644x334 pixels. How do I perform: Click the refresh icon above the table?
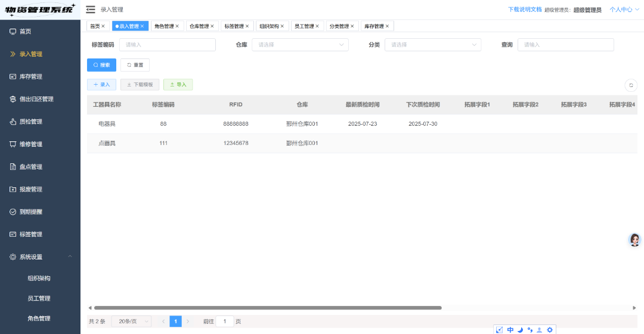[x=630, y=85]
